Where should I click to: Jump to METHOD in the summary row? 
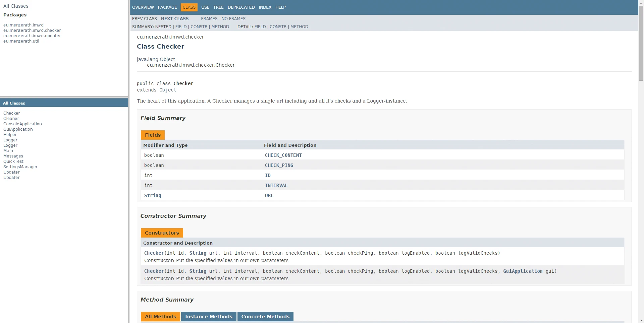click(220, 27)
